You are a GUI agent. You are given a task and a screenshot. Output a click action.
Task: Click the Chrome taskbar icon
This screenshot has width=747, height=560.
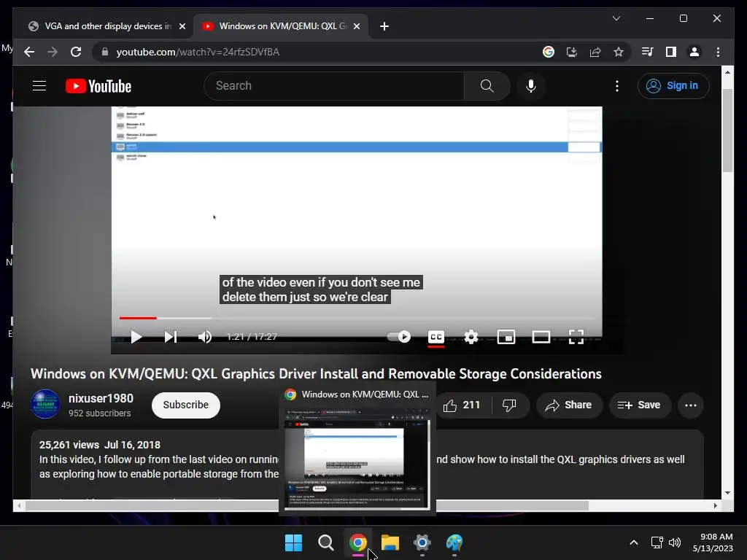pyautogui.click(x=357, y=542)
